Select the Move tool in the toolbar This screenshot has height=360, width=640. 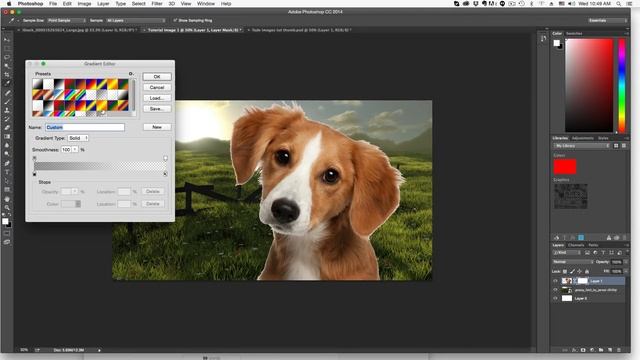7,40
